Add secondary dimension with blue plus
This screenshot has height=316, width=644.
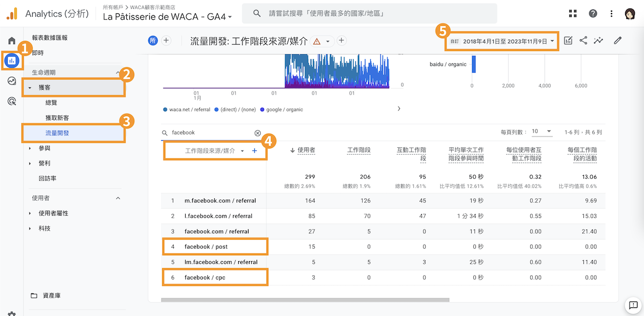[x=254, y=151]
